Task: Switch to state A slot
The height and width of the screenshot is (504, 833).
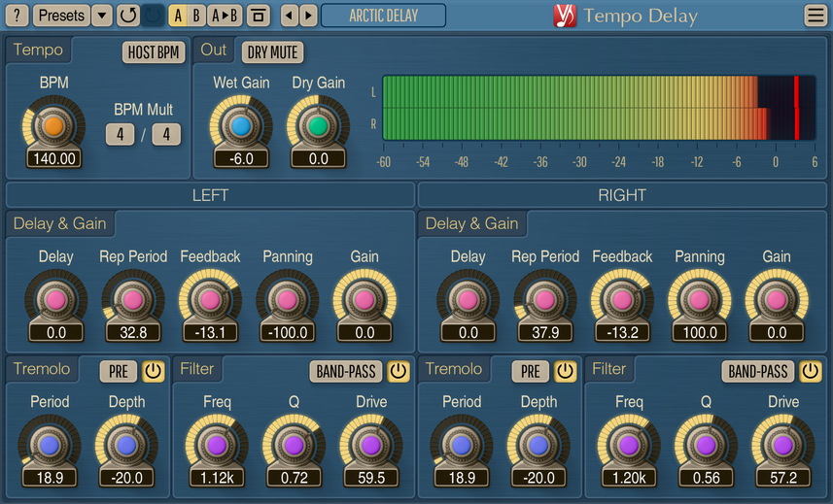Action: pyautogui.click(x=178, y=16)
